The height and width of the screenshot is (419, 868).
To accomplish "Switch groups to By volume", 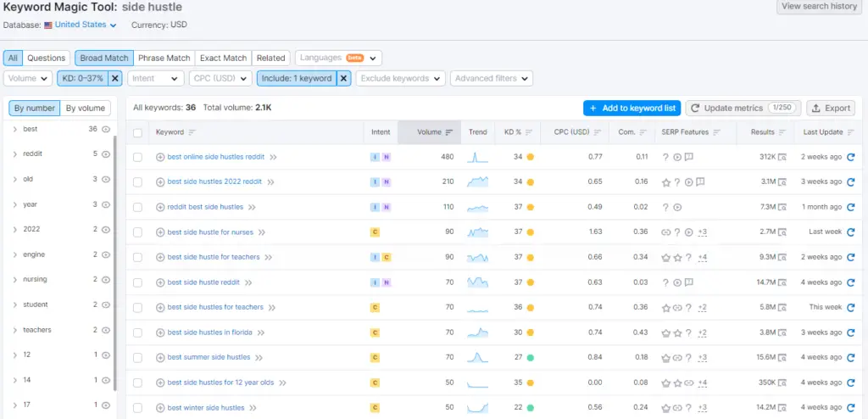I will (x=86, y=108).
